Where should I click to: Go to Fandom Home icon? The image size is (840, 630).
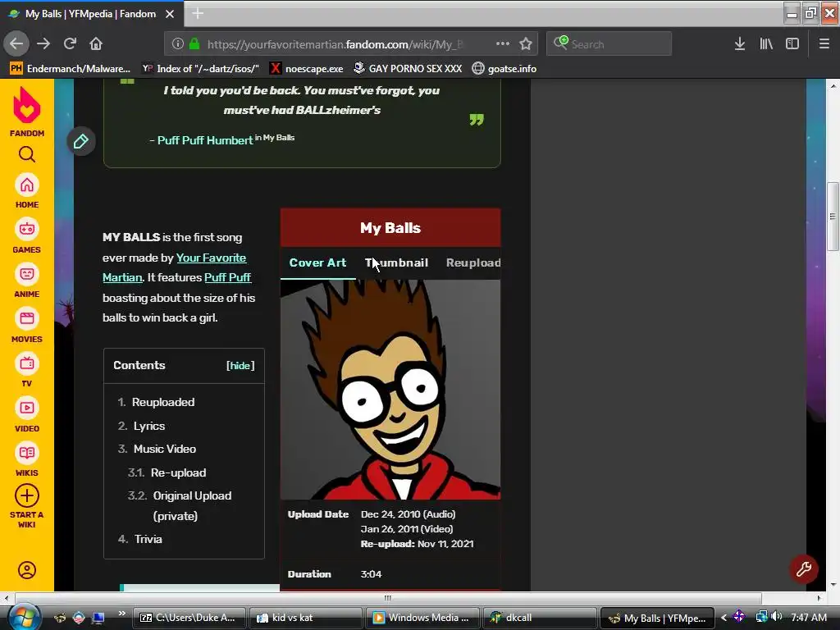click(x=27, y=185)
